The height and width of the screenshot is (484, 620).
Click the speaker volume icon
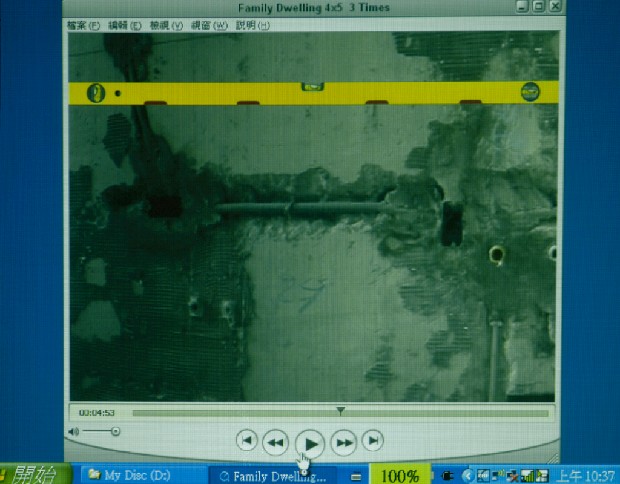(x=73, y=431)
